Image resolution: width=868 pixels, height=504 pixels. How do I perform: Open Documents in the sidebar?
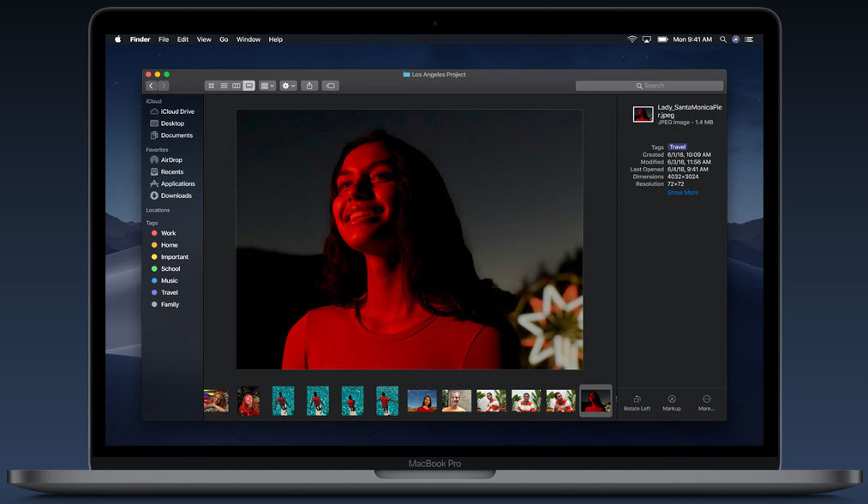point(171,135)
